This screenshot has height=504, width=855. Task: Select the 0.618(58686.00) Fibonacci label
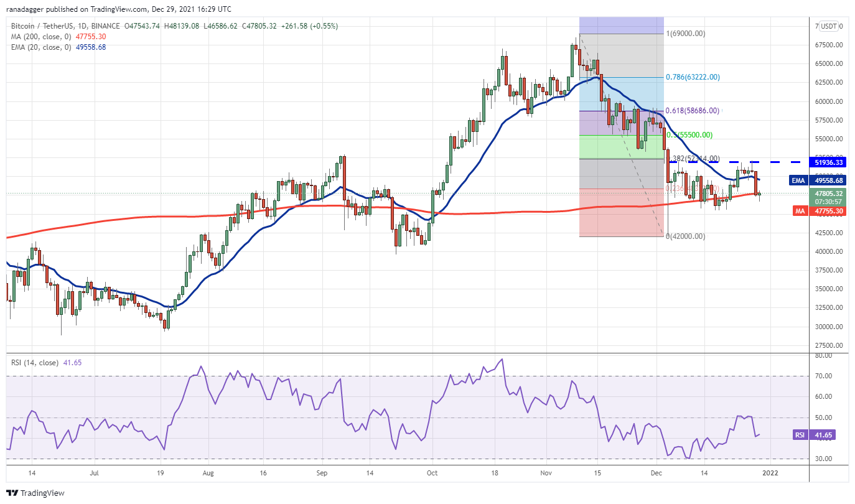693,111
